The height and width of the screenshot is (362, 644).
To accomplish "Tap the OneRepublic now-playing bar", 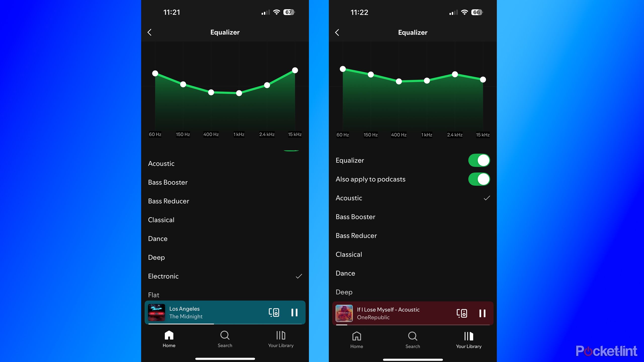I will point(412,313).
